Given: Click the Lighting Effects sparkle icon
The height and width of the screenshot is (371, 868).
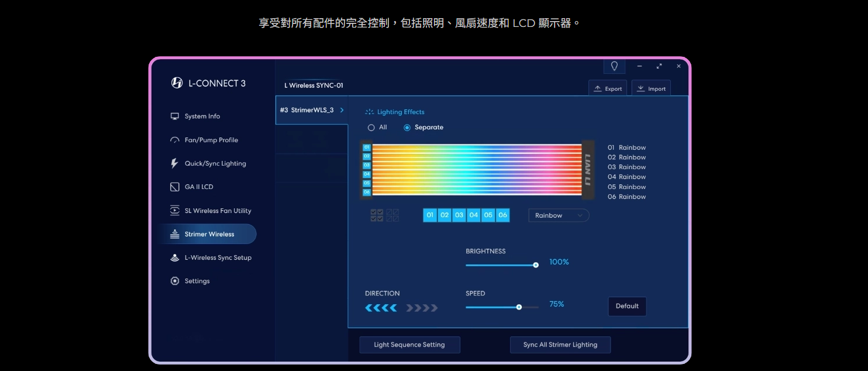Looking at the screenshot, I should 369,112.
